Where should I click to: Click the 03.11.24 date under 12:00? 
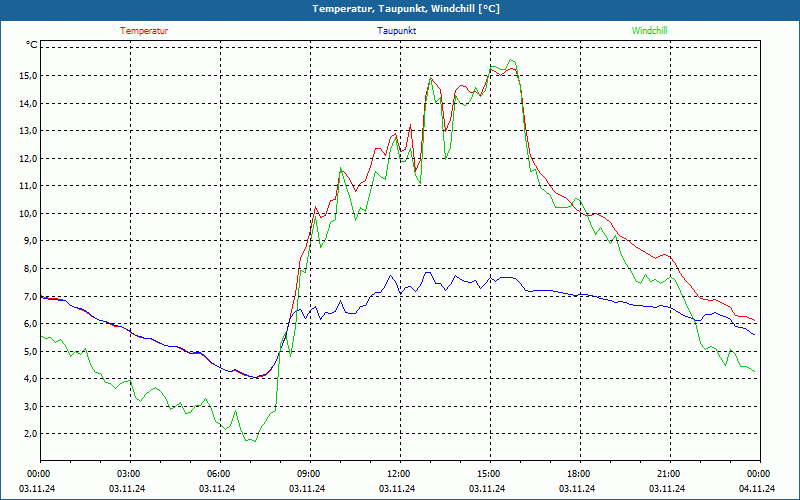(x=397, y=488)
